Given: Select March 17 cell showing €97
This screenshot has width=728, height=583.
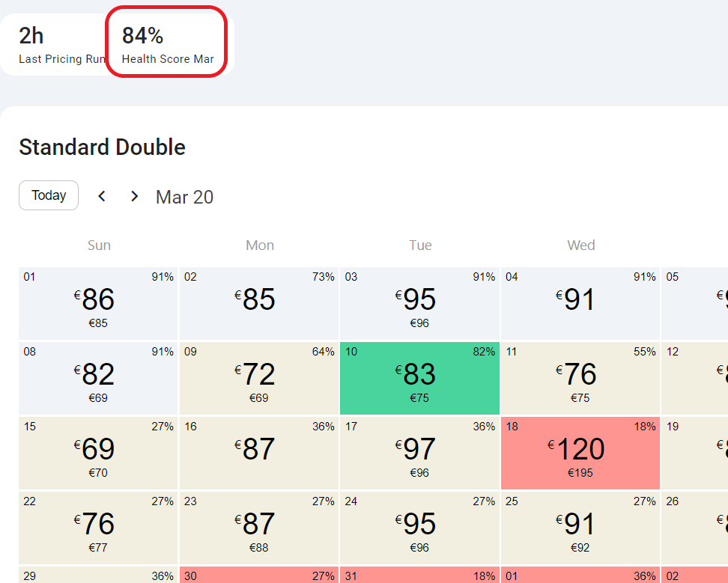Looking at the screenshot, I should [x=419, y=453].
